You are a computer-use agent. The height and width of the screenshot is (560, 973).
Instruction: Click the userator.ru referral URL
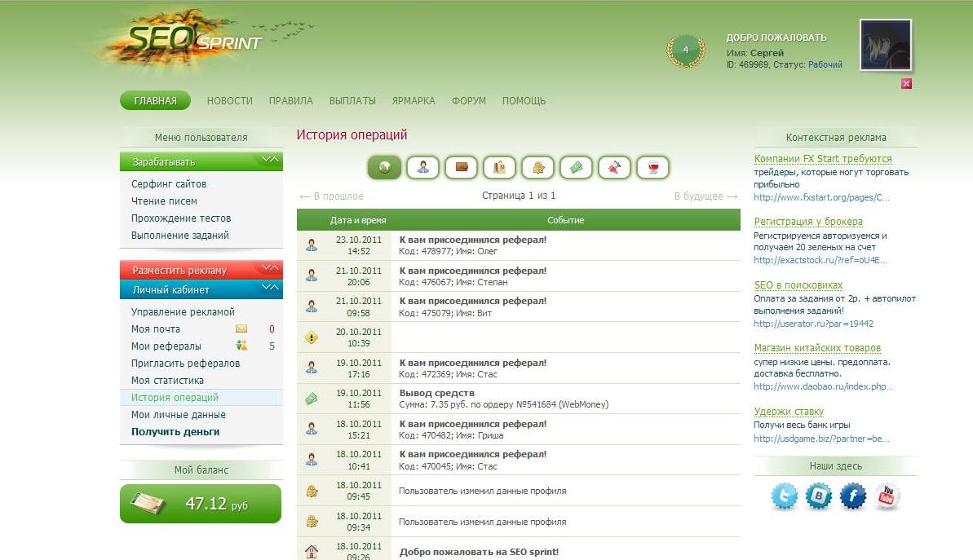click(x=813, y=324)
